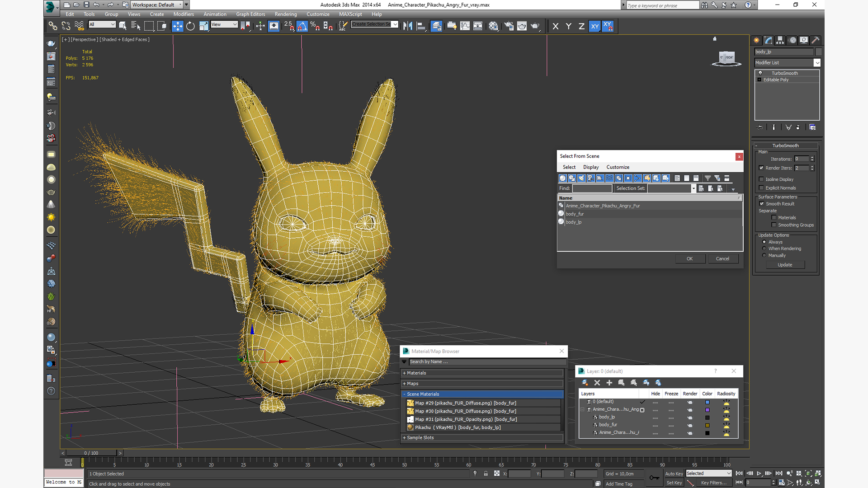
Task: Open the Render Setup icon
Action: coord(509,26)
